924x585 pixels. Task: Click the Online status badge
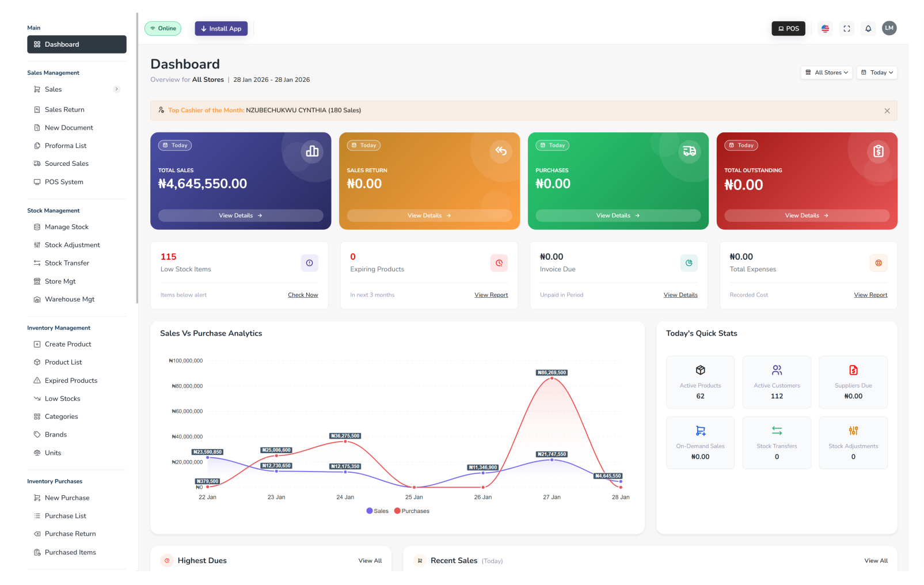pyautogui.click(x=163, y=29)
